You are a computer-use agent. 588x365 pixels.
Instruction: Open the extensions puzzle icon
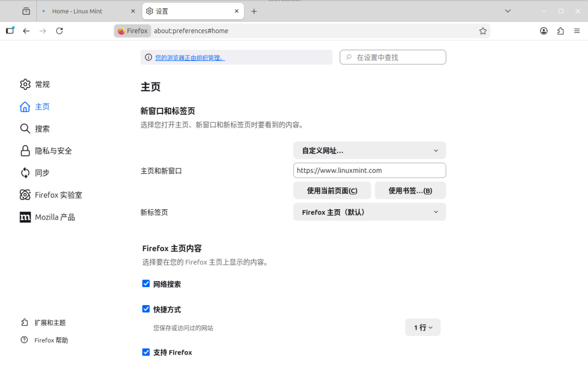click(x=560, y=31)
